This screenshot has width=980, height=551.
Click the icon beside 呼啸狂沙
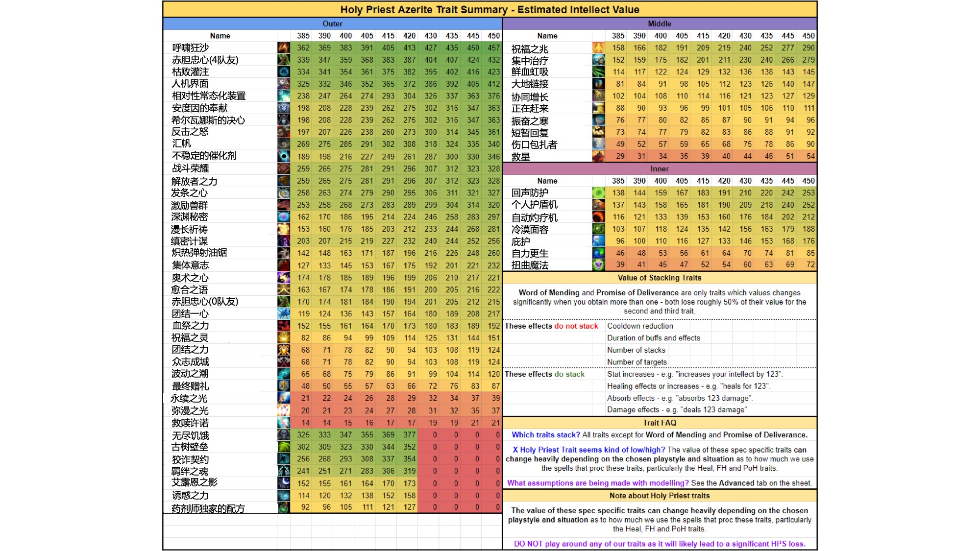(284, 48)
